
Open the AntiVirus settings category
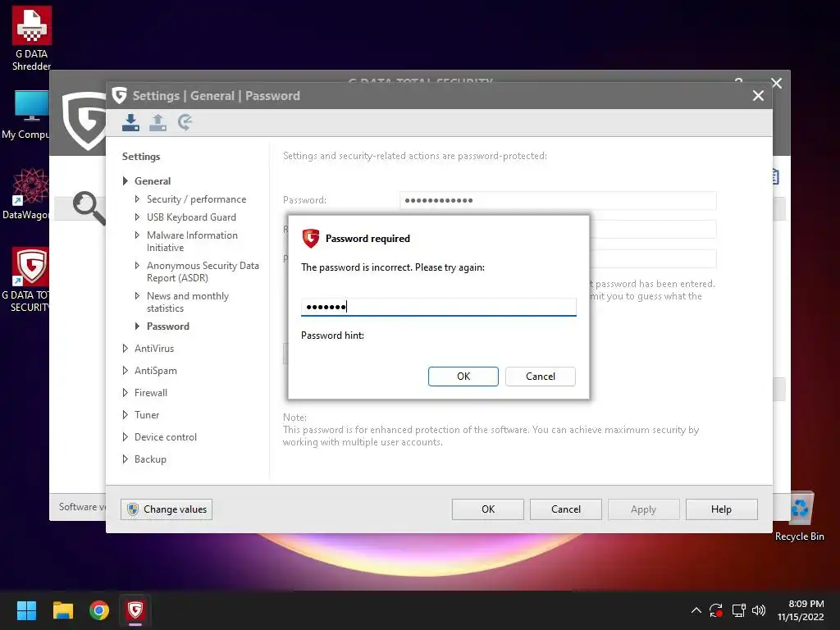153,348
